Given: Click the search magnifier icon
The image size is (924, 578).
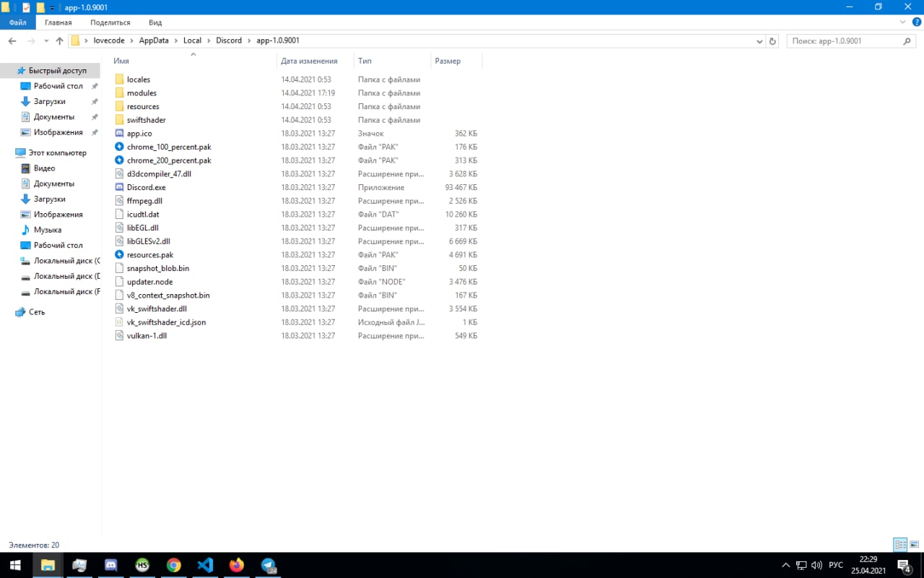Looking at the screenshot, I should [909, 41].
